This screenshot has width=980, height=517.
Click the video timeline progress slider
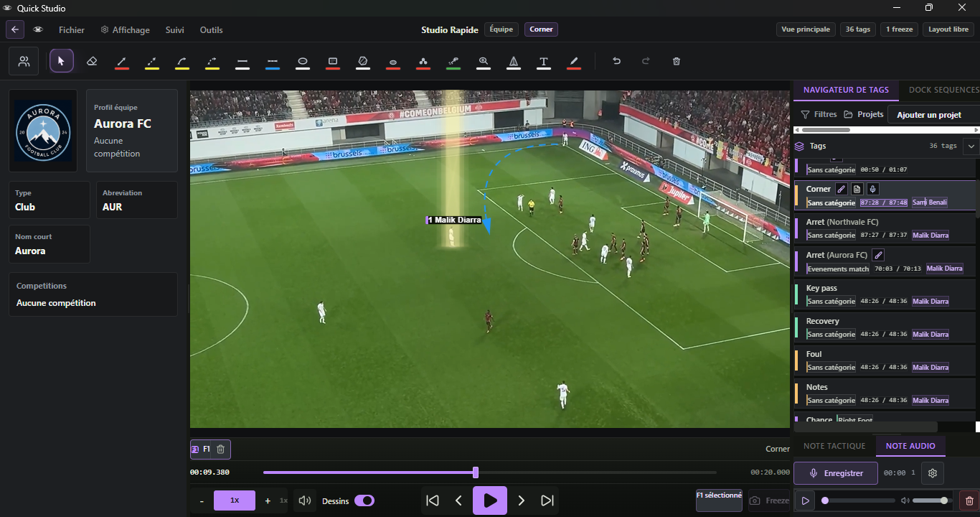(x=490, y=472)
